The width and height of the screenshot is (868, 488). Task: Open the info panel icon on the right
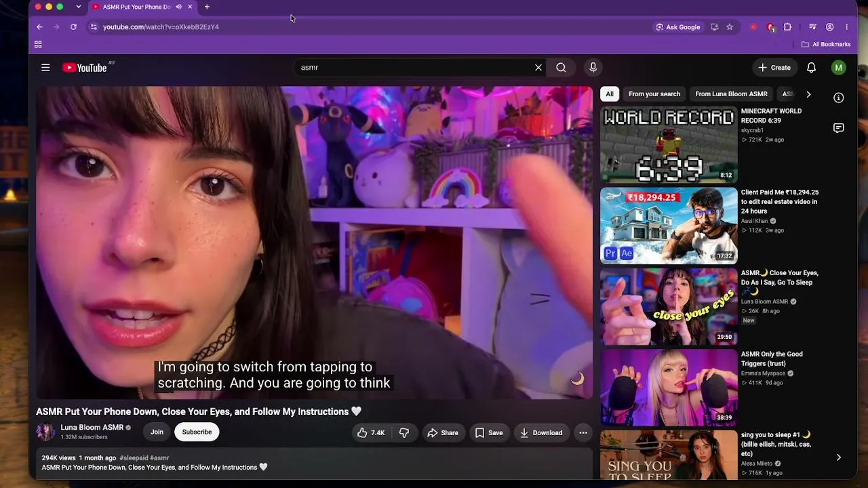pos(839,98)
